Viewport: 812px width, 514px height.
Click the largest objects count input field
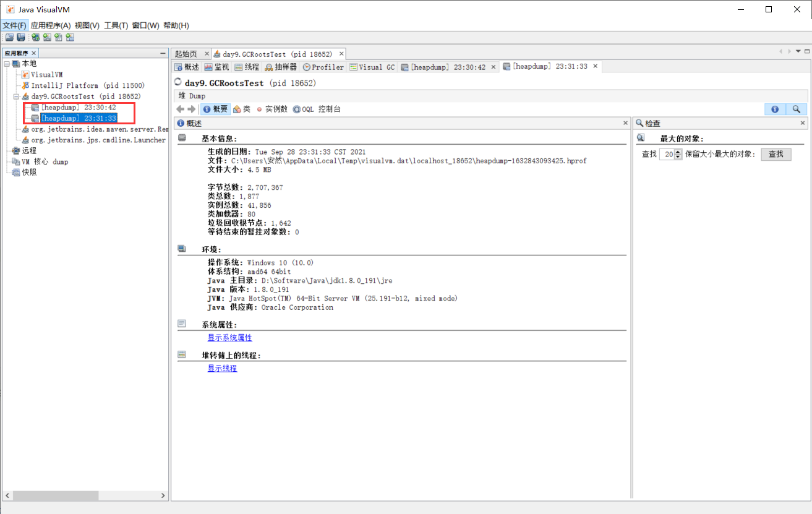point(667,154)
